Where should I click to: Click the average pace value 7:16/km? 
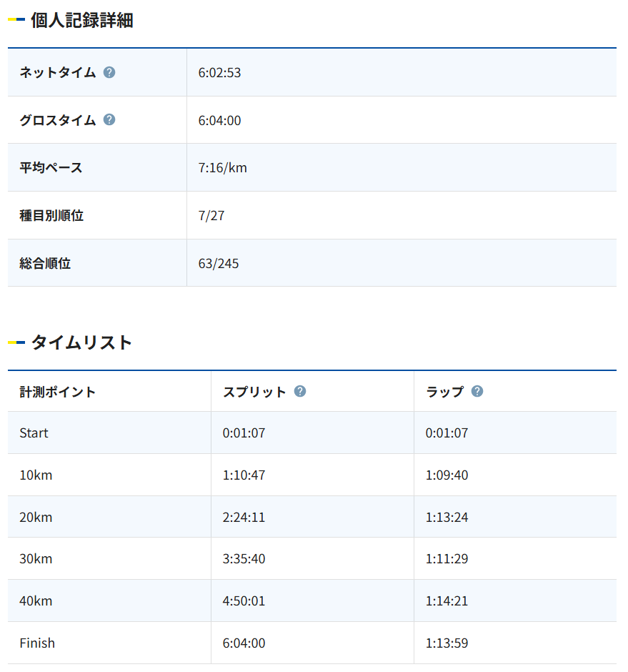(x=222, y=168)
